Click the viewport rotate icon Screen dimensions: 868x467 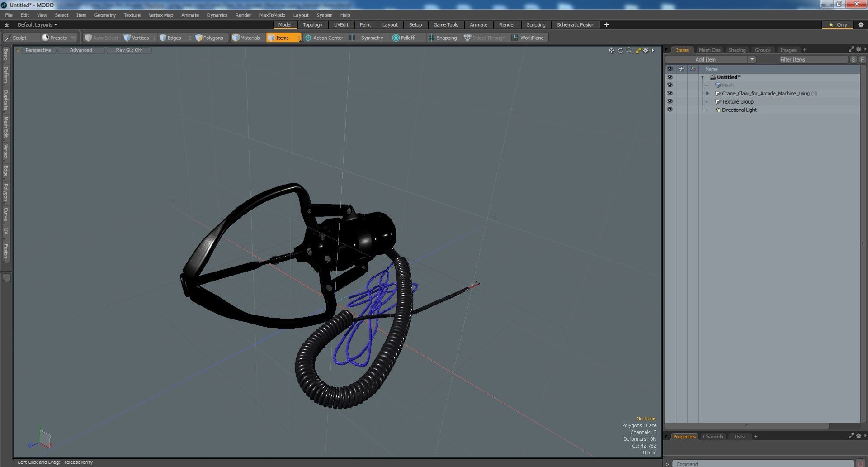click(x=620, y=50)
